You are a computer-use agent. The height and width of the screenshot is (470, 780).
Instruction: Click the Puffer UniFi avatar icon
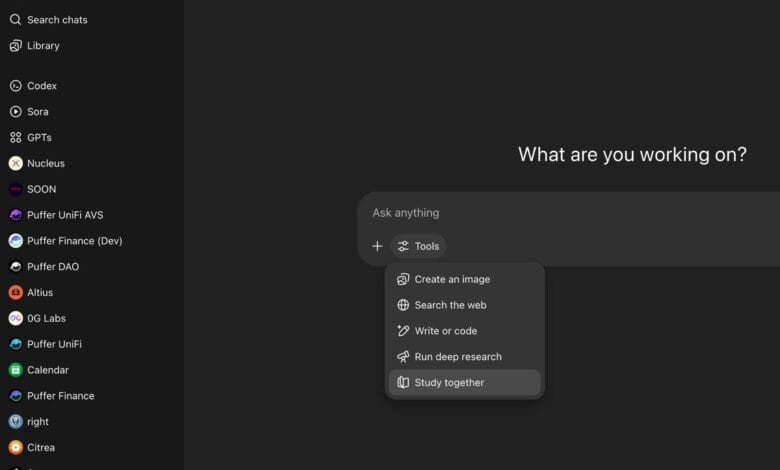click(15, 344)
